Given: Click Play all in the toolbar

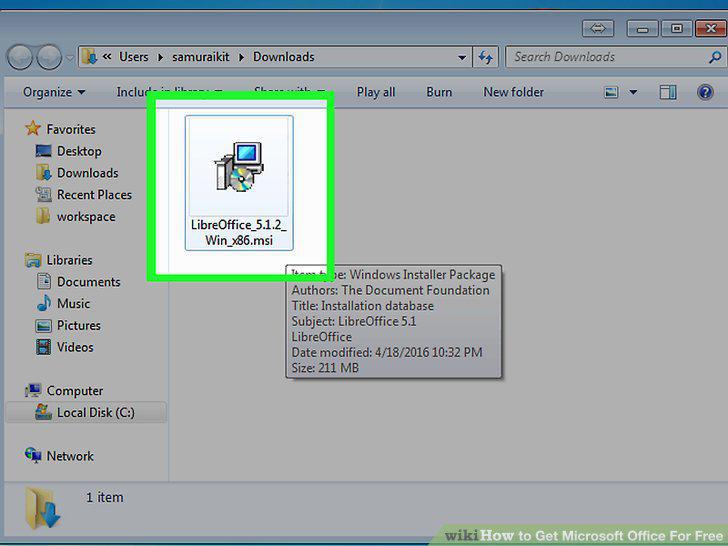Looking at the screenshot, I should (376, 92).
